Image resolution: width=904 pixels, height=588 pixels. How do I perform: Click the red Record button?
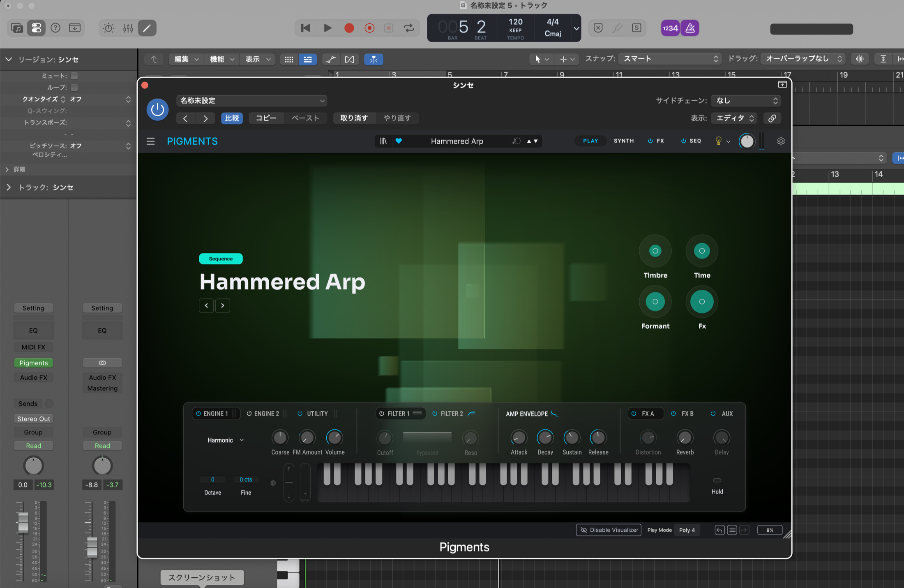point(349,28)
